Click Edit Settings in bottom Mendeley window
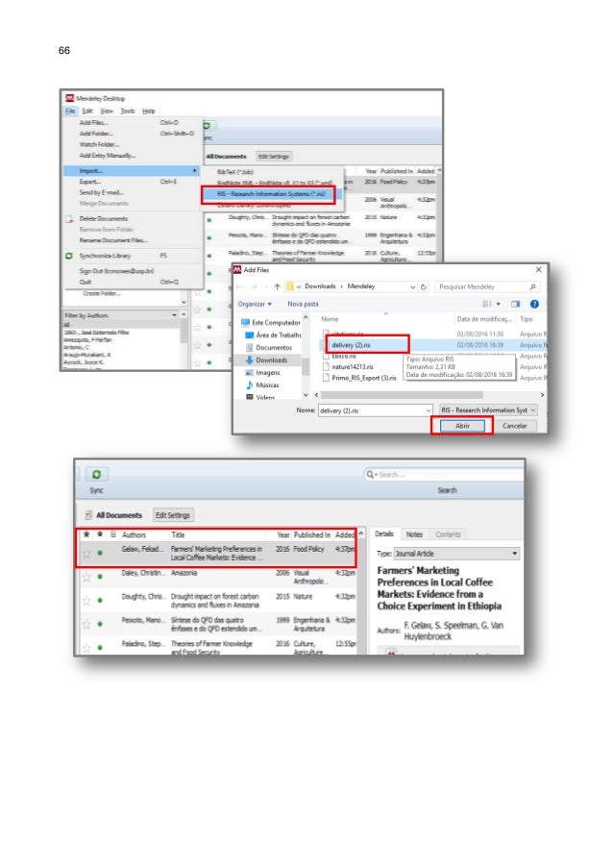 pos(173,515)
